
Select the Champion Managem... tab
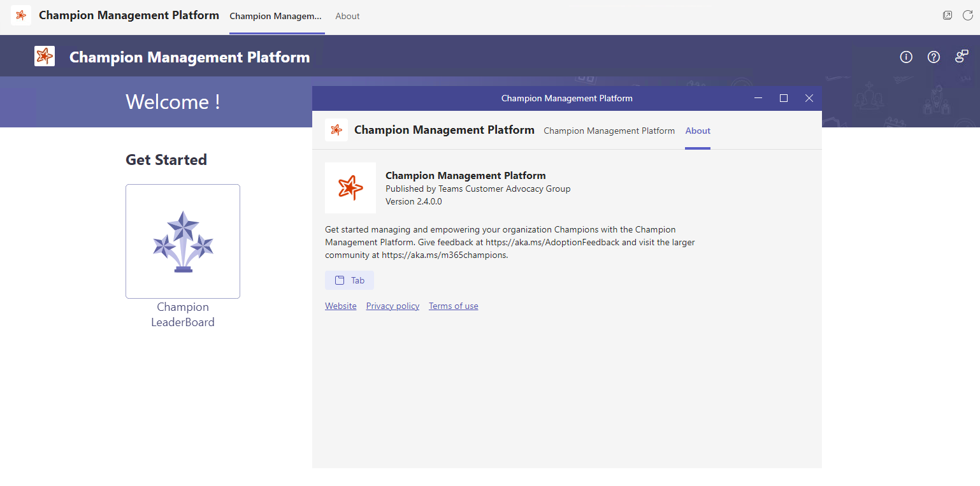point(276,16)
